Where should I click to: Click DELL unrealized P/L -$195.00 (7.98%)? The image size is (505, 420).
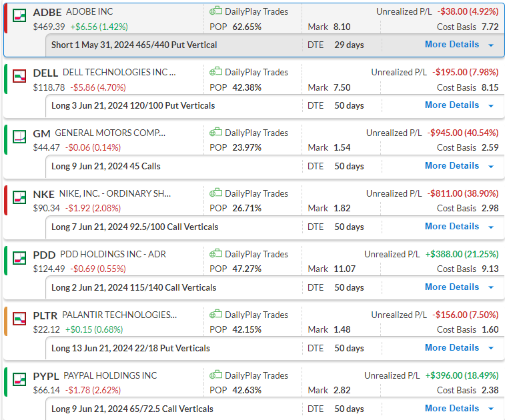point(465,72)
